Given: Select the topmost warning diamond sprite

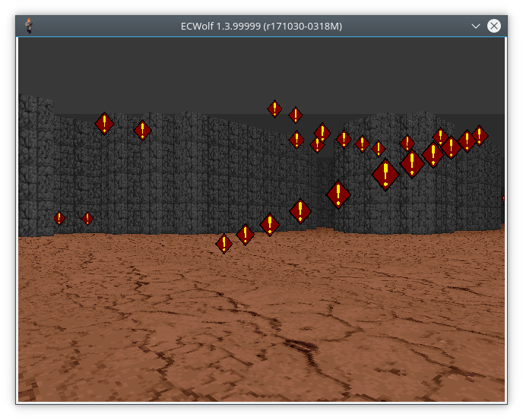Looking at the screenshot, I should 274,109.
